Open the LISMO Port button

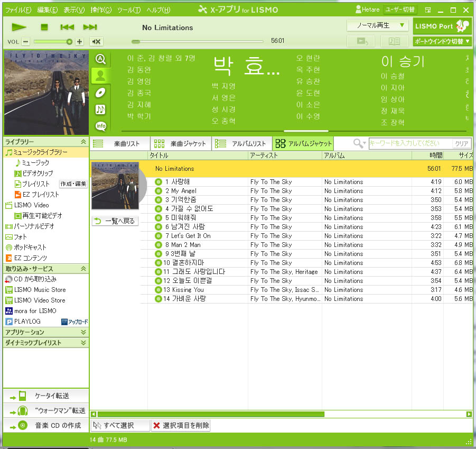point(442,26)
